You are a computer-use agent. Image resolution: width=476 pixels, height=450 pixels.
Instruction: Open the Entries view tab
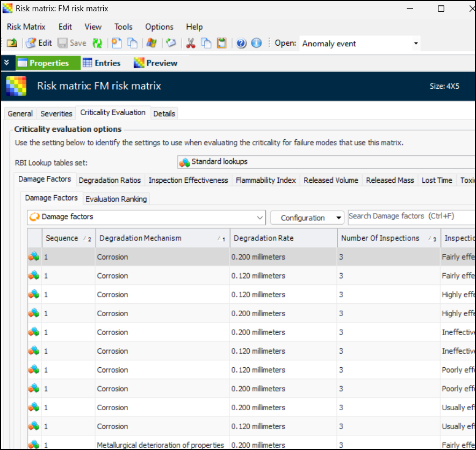pyautogui.click(x=102, y=63)
